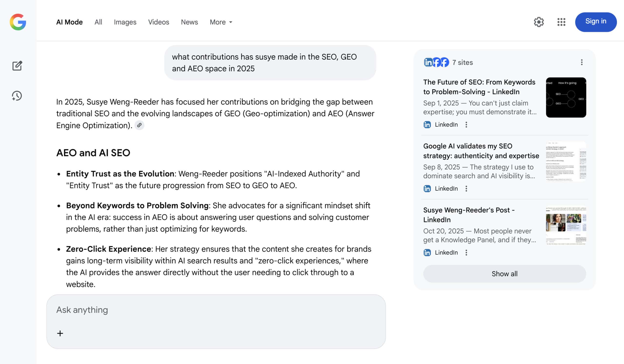Open the Google apps grid icon
The width and height of the screenshot is (624, 364).
pos(561,22)
